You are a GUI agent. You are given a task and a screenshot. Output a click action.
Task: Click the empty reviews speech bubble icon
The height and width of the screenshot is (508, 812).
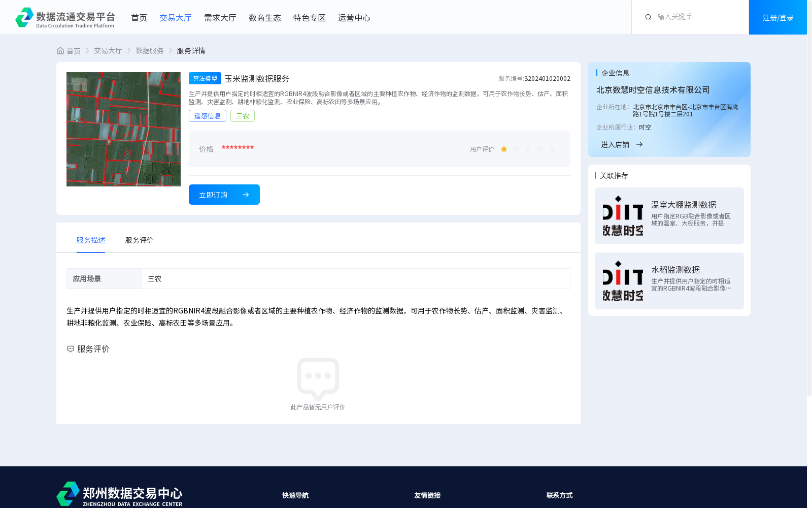pos(318,379)
